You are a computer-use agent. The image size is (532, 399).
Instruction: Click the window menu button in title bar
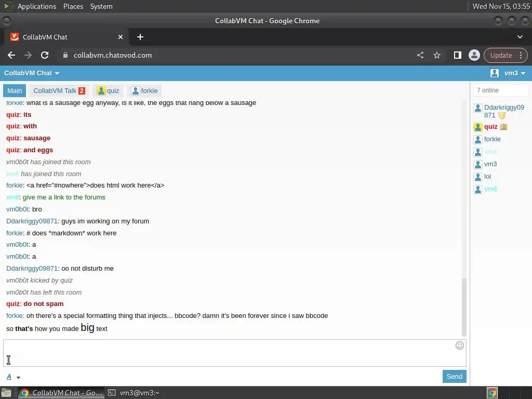6,21
